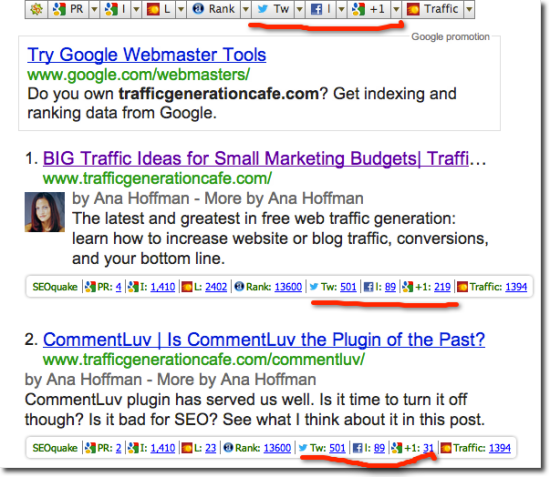Click Facebook value 89 in first SEOquake bar

[x=390, y=287]
